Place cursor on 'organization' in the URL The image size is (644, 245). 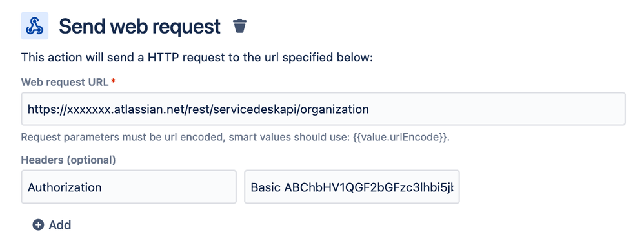(x=335, y=109)
